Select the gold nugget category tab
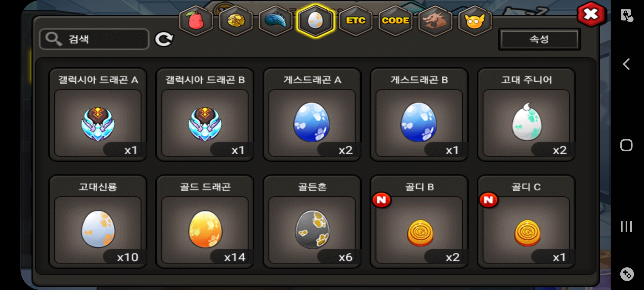Image resolution: width=644 pixels, height=290 pixels. click(236, 21)
